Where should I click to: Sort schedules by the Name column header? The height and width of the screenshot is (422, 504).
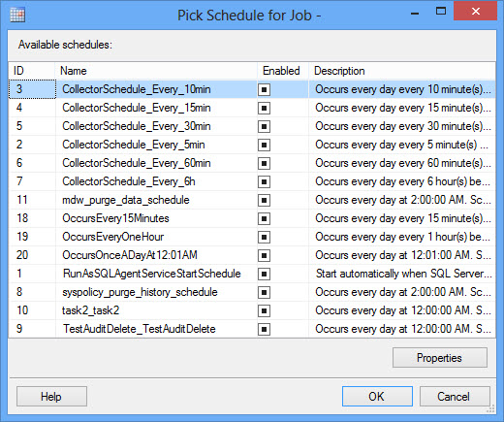tap(156, 71)
